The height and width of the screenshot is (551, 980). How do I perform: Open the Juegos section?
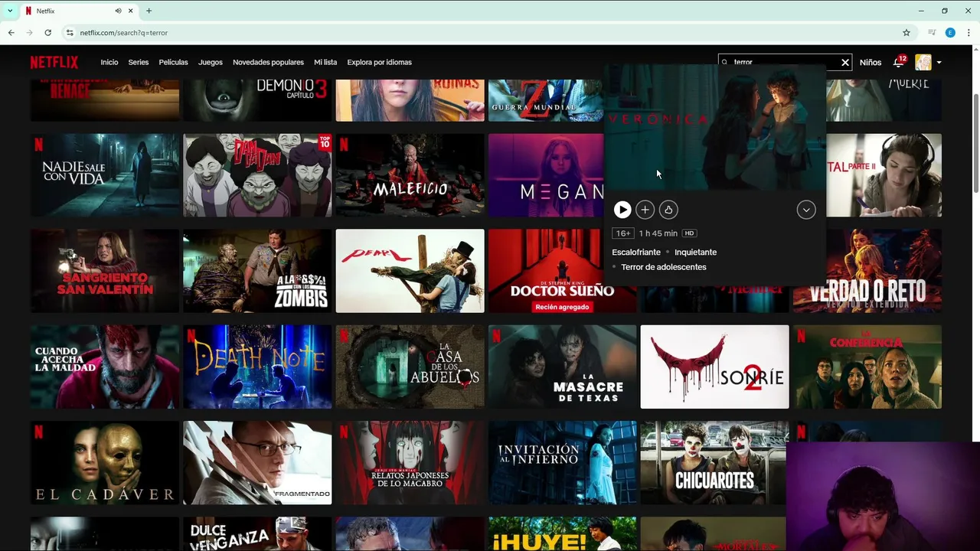tap(211, 62)
